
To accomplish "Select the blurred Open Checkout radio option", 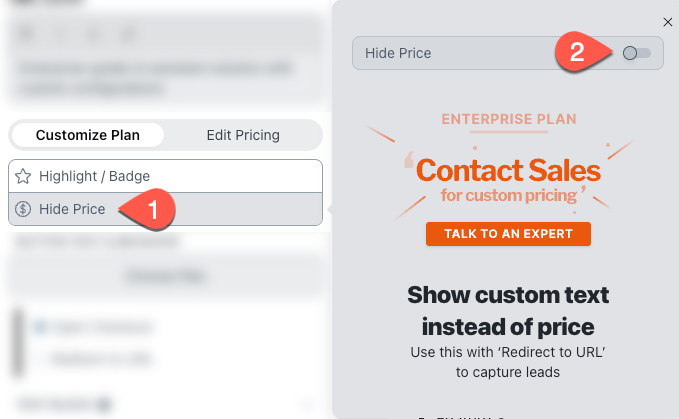I will (x=41, y=327).
